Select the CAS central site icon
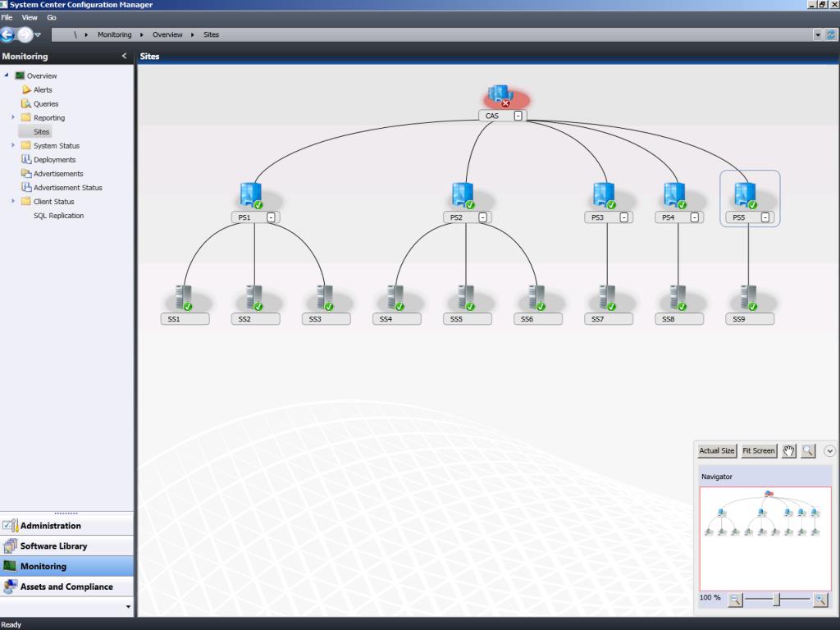 502,97
